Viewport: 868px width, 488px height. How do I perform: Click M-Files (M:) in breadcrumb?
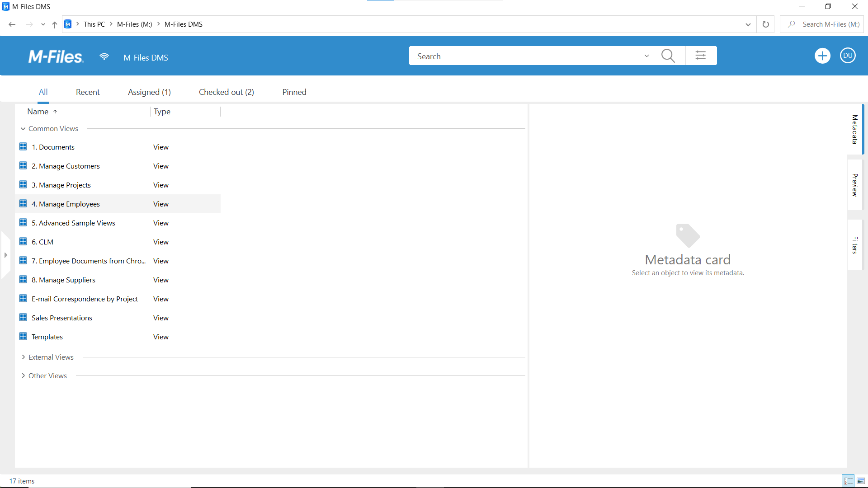coord(135,24)
